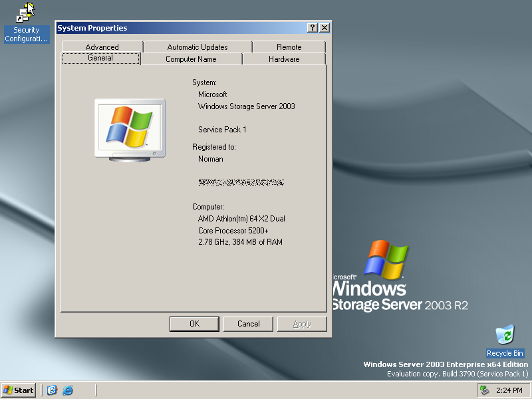Switch to the Advanced tab
Image resolution: width=532 pixels, height=399 pixels.
tap(102, 47)
